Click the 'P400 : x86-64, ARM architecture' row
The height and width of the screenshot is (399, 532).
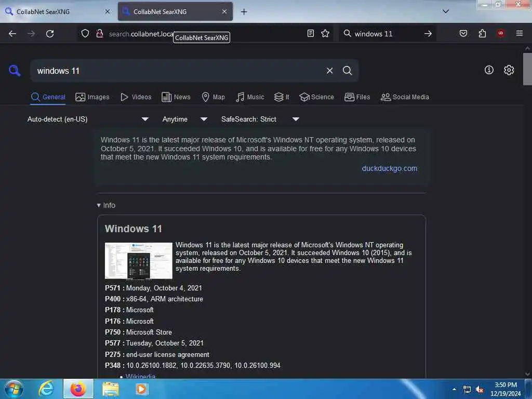pos(154,299)
